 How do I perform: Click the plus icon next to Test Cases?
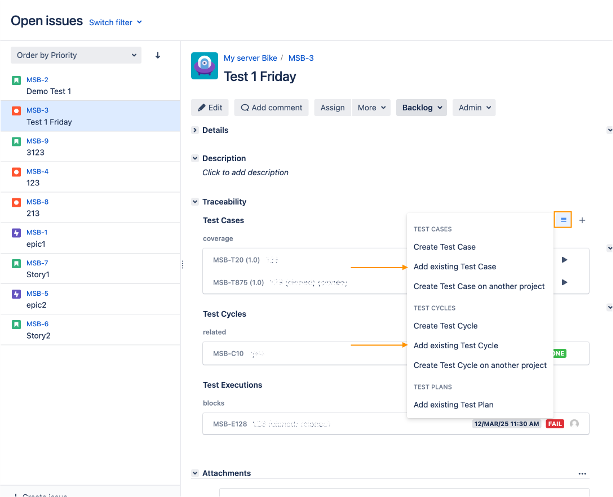tap(582, 220)
